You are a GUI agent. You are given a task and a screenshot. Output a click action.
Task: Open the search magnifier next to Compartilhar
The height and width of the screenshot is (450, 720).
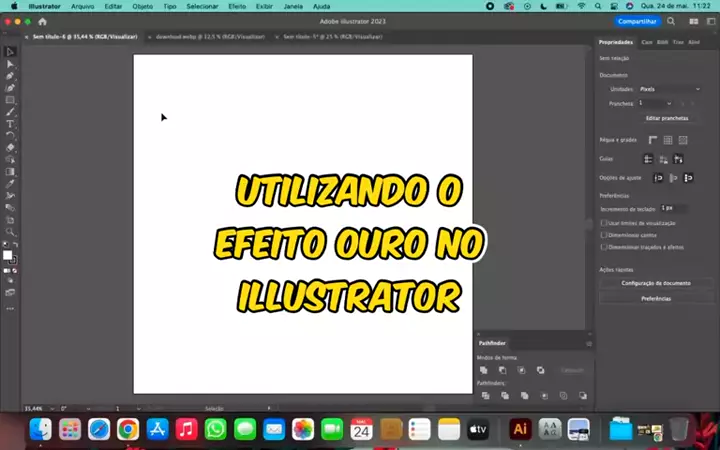pyautogui.click(x=671, y=22)
